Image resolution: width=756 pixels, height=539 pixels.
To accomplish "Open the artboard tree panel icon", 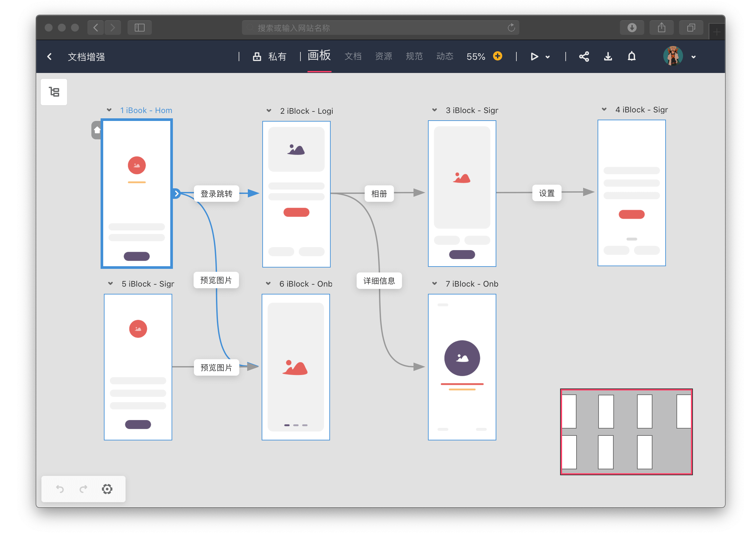I will [54, 92].
